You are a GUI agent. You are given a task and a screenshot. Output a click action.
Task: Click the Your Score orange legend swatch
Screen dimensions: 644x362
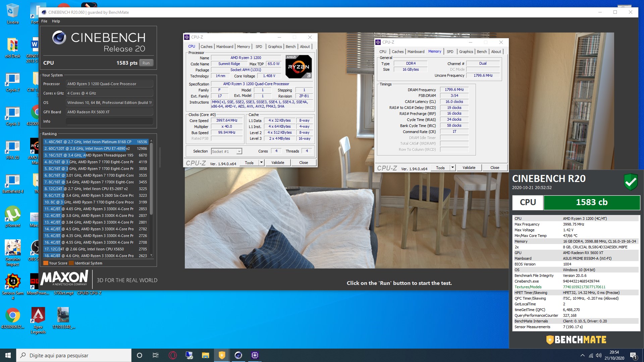46,263
